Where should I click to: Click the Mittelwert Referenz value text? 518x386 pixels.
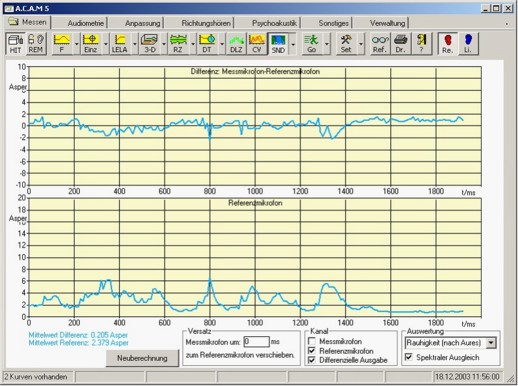point(78,343)
